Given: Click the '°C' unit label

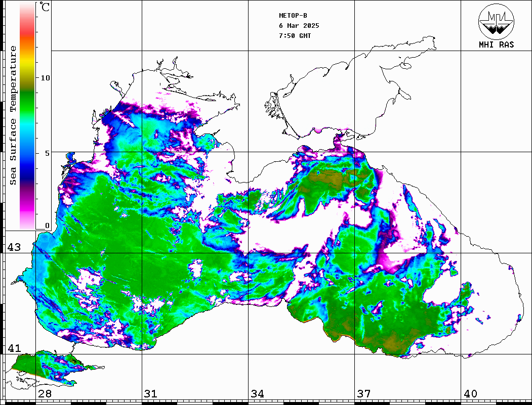Looking at the screenshot, I should (45, 7).
